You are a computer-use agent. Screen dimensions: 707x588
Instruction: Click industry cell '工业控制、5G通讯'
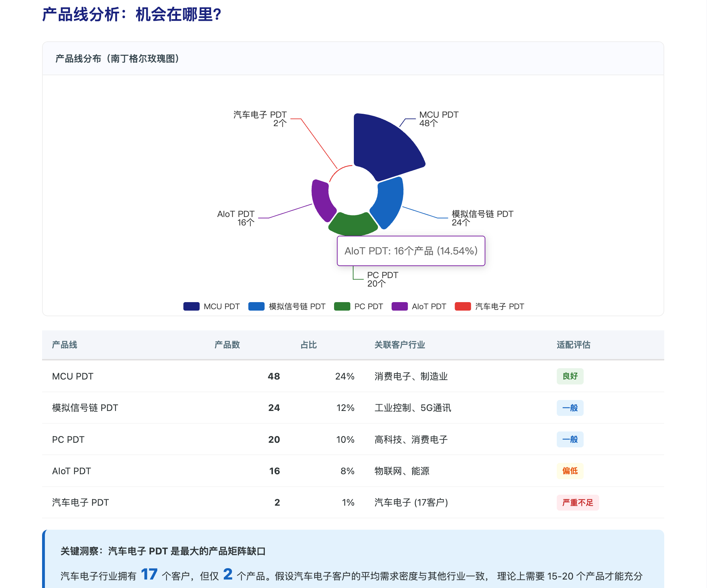coord(413,408)
